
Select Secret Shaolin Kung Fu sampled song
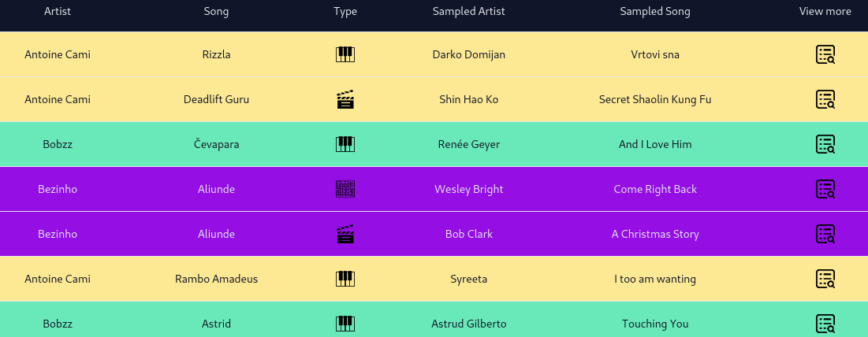click(x=655, y=99)
